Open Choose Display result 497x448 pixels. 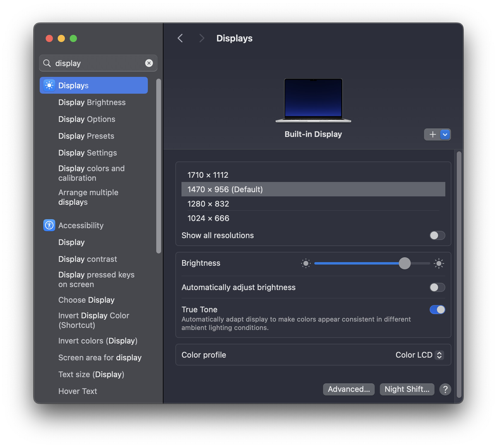click(x=87, y=300)
